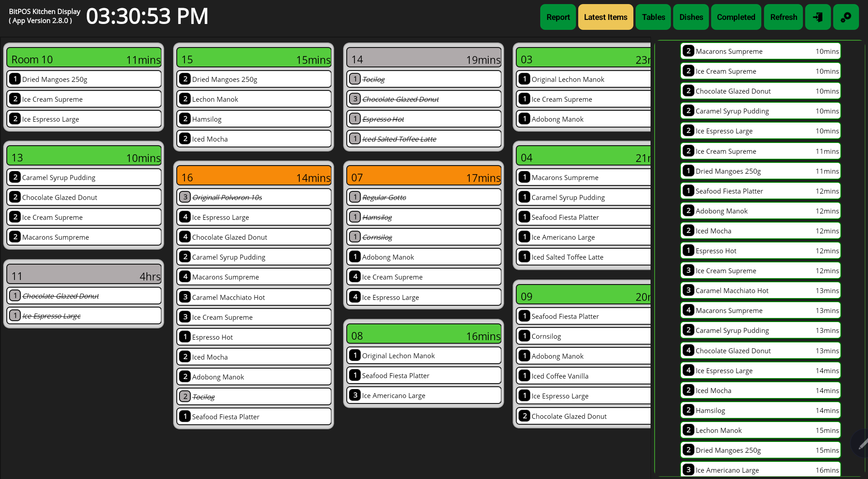Viewport: 868px width, 479px height.
Task: Click quantity badge of Iced Coffee Vanilla
Action: (524, 376)
